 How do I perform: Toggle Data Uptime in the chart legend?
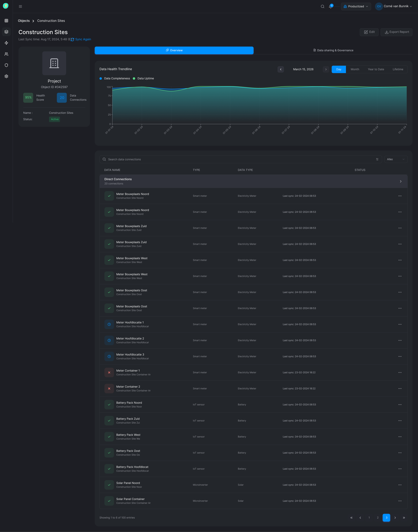[143, 78]
